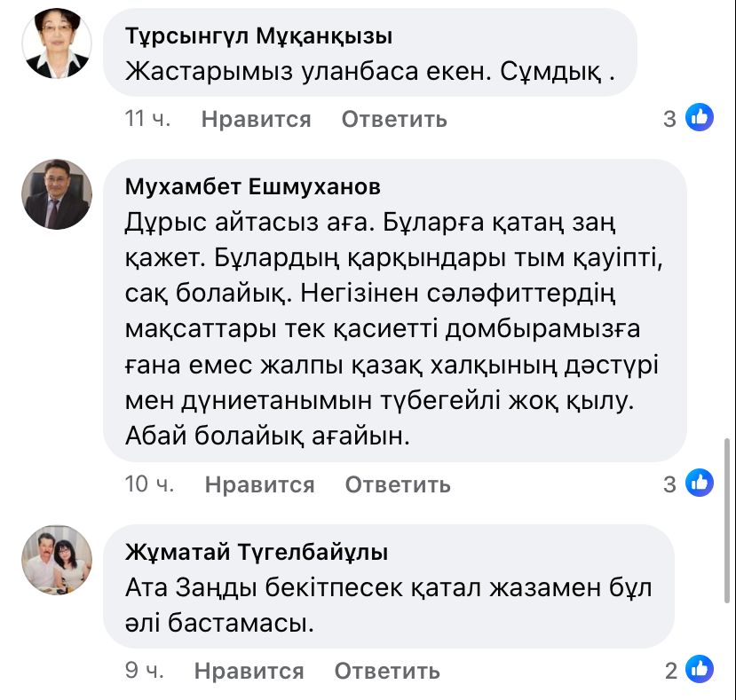View reaction count 2 on Жұматай's comment

pos(671,671)
